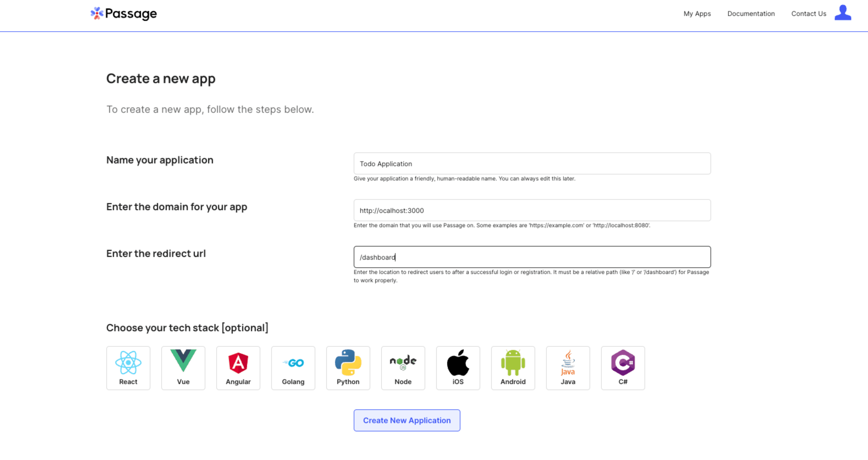The image size is (868, 460).
Task: Click the domain input field
Action: [532, 210]
